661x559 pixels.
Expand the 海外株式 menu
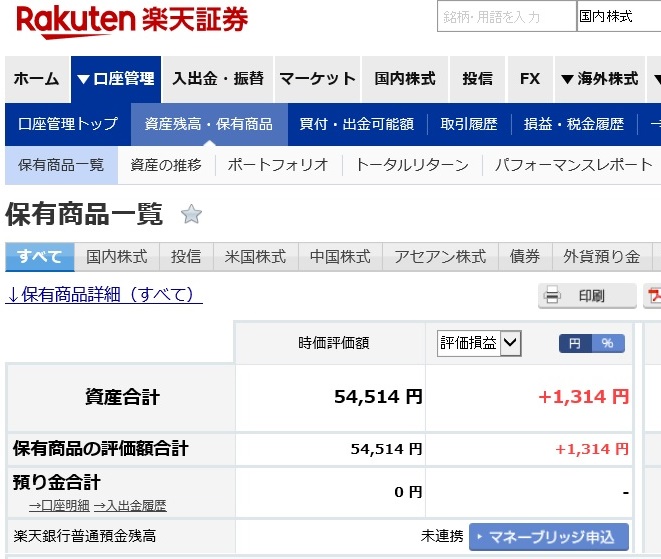tap(600, 79)
